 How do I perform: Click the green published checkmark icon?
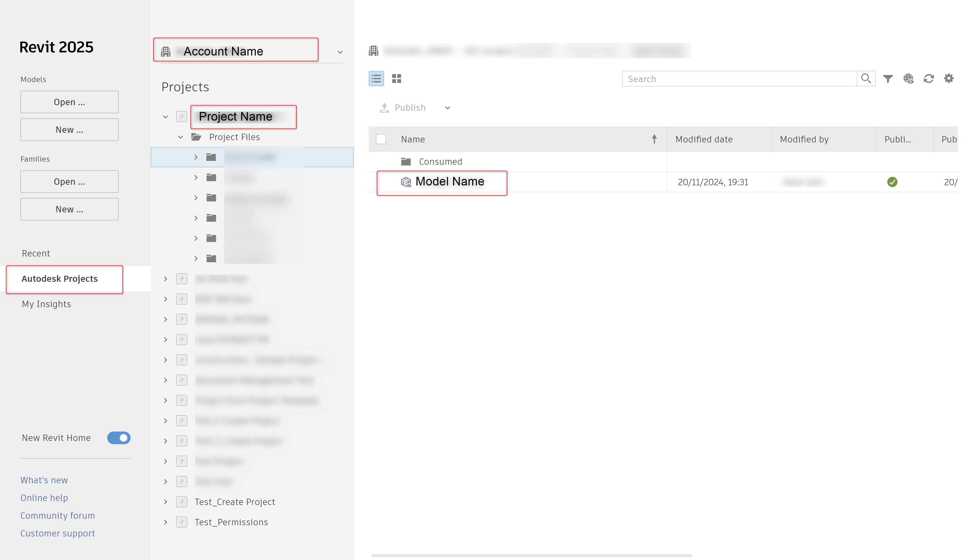(x=892, y=182)
